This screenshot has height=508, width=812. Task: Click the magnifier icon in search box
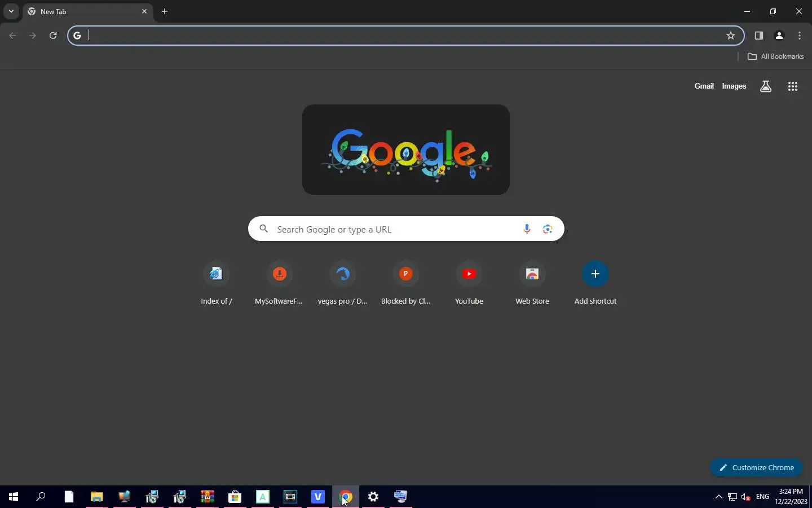pos(263,229)
